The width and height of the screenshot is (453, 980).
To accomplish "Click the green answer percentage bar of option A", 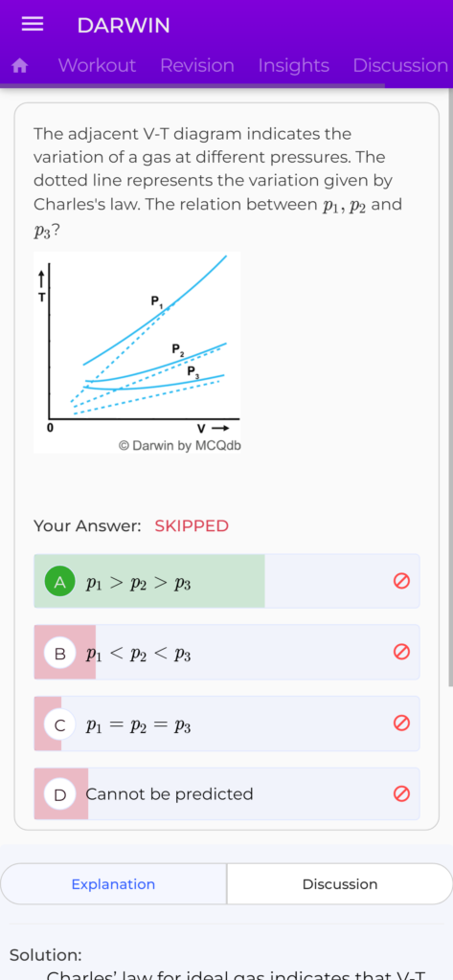I will (148, 581).
